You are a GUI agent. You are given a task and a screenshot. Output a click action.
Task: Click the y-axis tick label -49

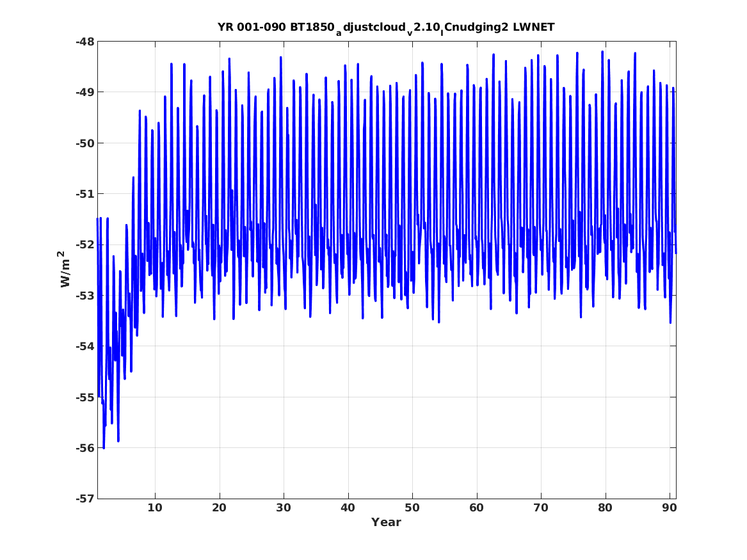pos(84,92)
